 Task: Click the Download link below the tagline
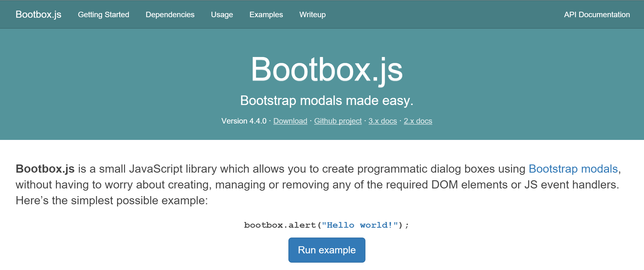290,121
